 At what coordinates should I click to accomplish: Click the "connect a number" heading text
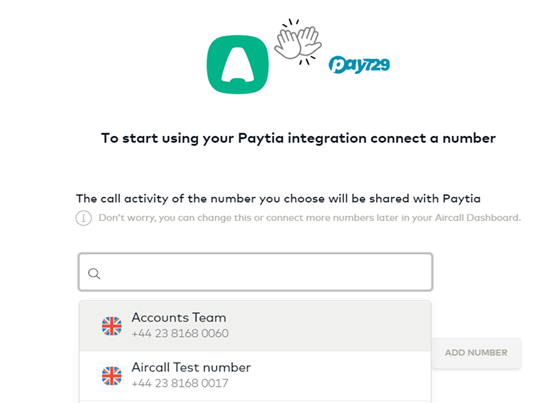pos(433,138)
